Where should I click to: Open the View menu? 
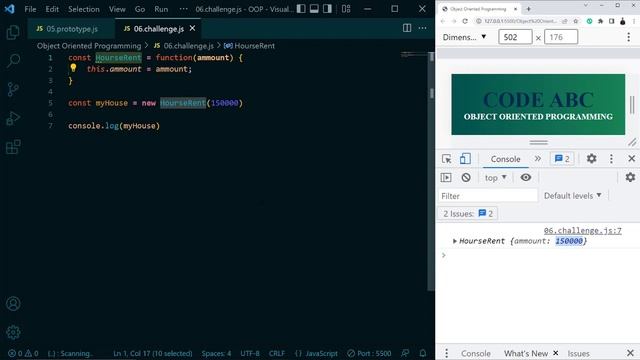click(117, 9)
